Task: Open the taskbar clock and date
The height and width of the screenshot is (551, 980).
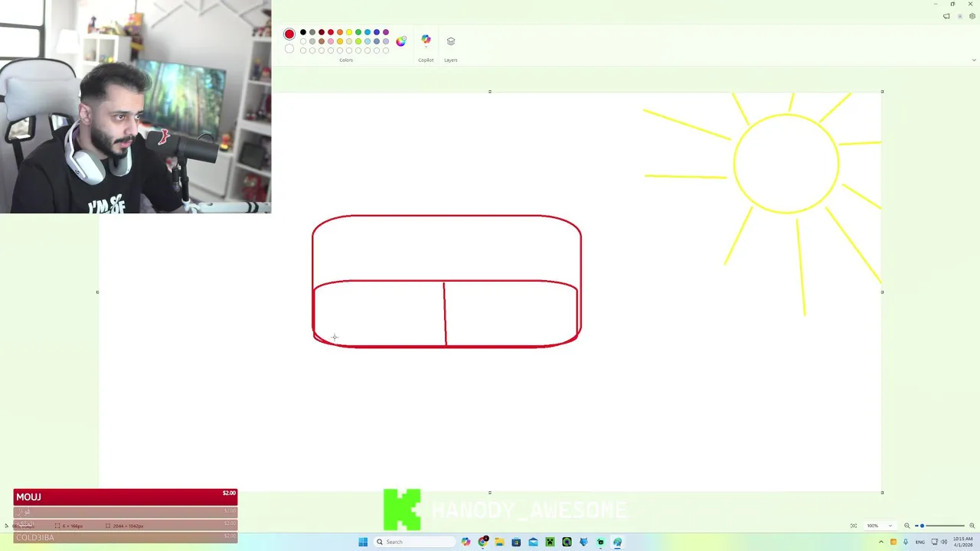Action: pyautogui.click(x=963, y=542)
